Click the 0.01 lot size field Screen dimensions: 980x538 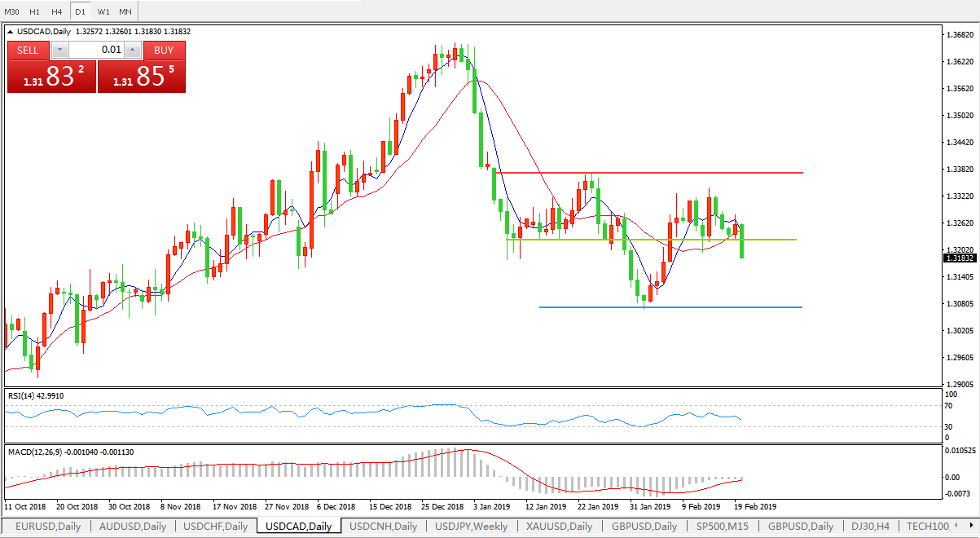(x=96, y=50)
